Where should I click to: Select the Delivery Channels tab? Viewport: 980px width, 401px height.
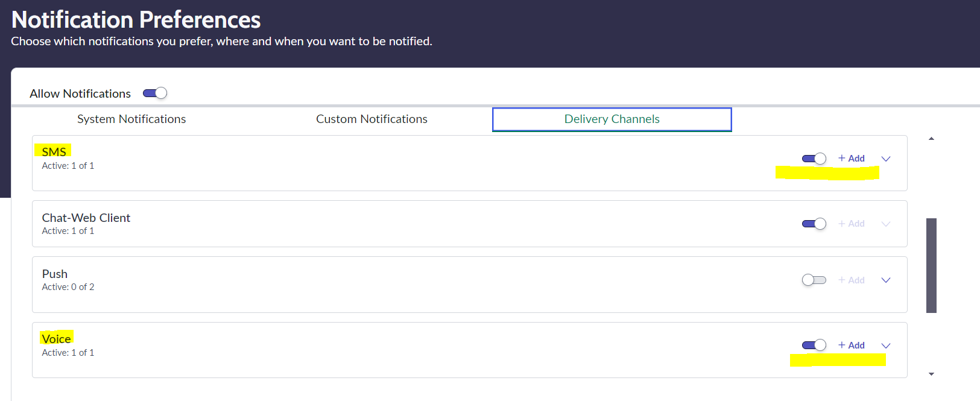coord(612,119)
